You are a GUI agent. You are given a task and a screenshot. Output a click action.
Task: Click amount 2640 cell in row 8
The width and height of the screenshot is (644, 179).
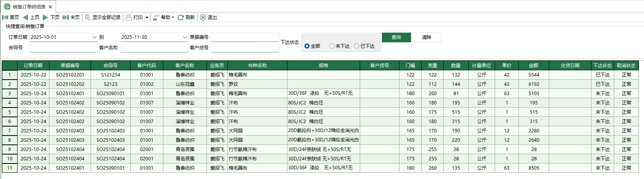(x=534, y=140)
